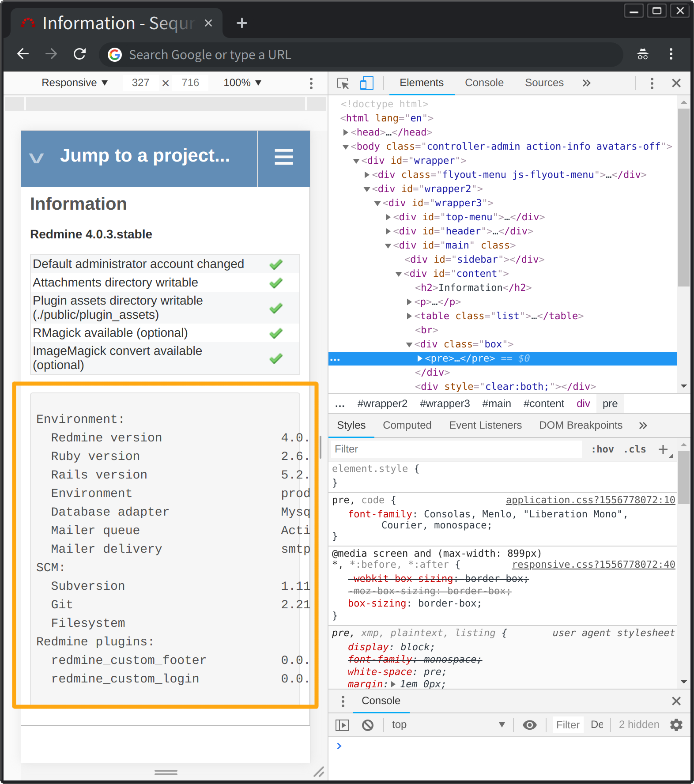Collapse the div id wrapper node
This screenshot has width=694, height=784.
356,161
